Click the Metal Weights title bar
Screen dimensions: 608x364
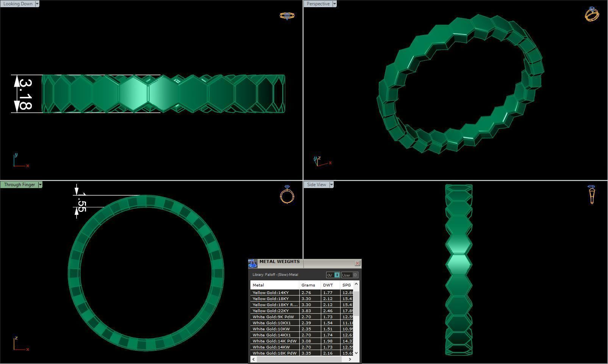(305, 263)
